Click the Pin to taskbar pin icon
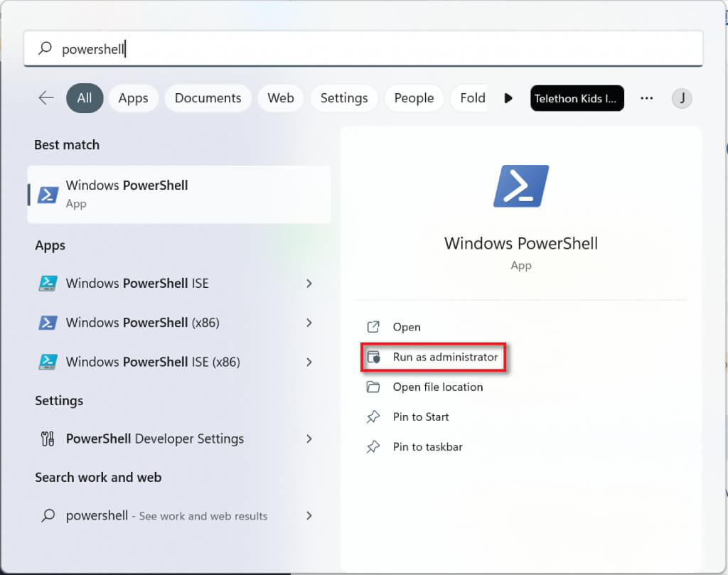Screen dimensions: 728x575 373,446
